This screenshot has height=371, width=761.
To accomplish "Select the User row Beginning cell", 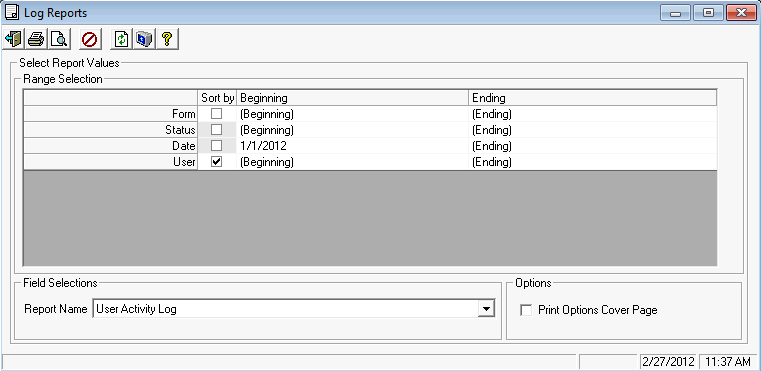I will (x=352, y=162).
